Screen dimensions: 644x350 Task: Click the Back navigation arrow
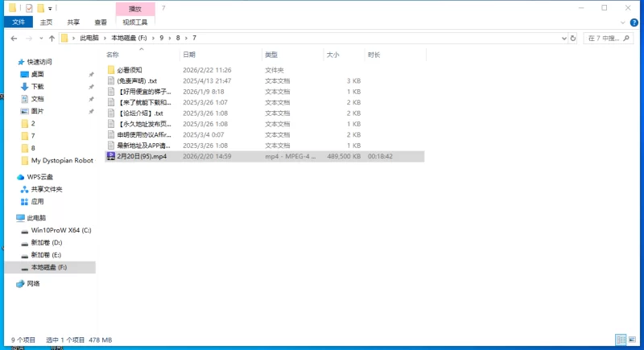(14, 38)
